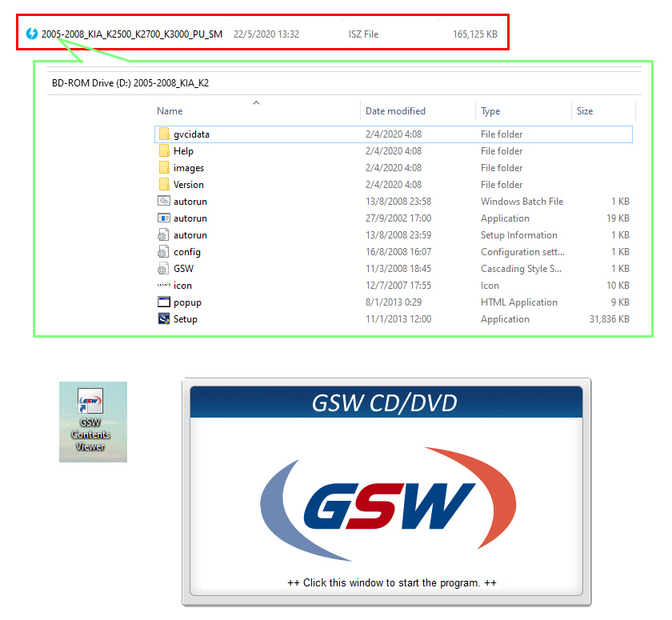
Task: Click the 'Cascading Style S...' type cell
Action: pos(521,269)
